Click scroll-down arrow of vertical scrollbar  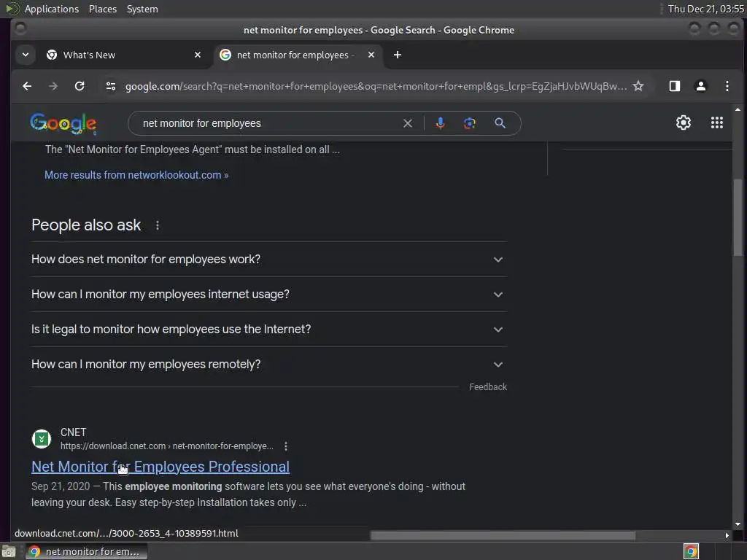click(x=738, y=524)
